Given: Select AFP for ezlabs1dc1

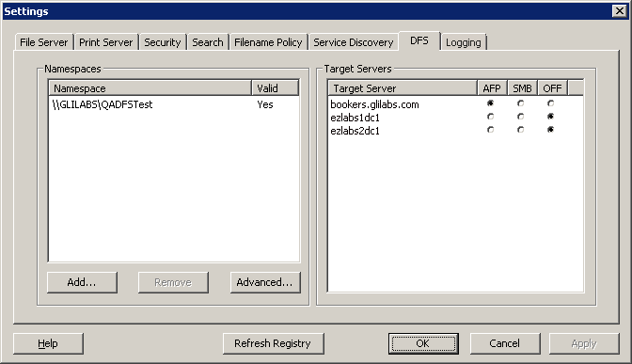Looking at the screenshot, I should point(490,117).
